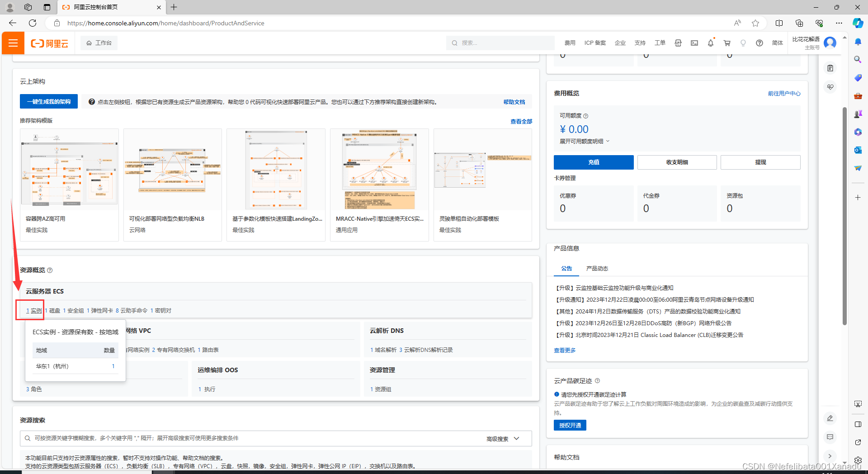868x474 pixels.
Task: Click the resource overview help icon
Action: pyautogui.click(x=50, y=270)
